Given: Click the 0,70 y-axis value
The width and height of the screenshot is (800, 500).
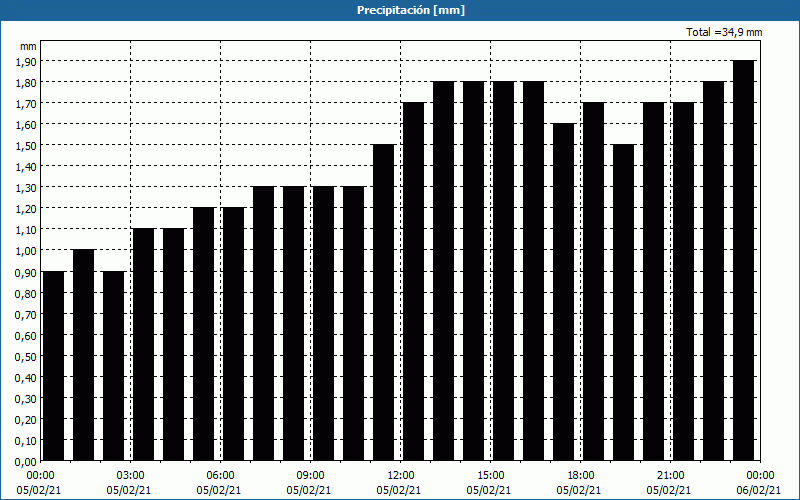Looking at the screenshot, I should (26, 314).
